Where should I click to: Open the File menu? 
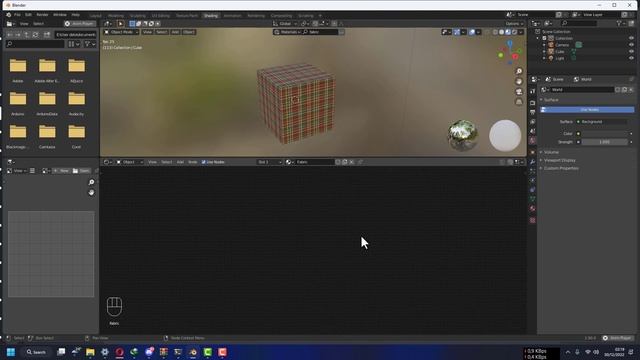tap(18, 15)
